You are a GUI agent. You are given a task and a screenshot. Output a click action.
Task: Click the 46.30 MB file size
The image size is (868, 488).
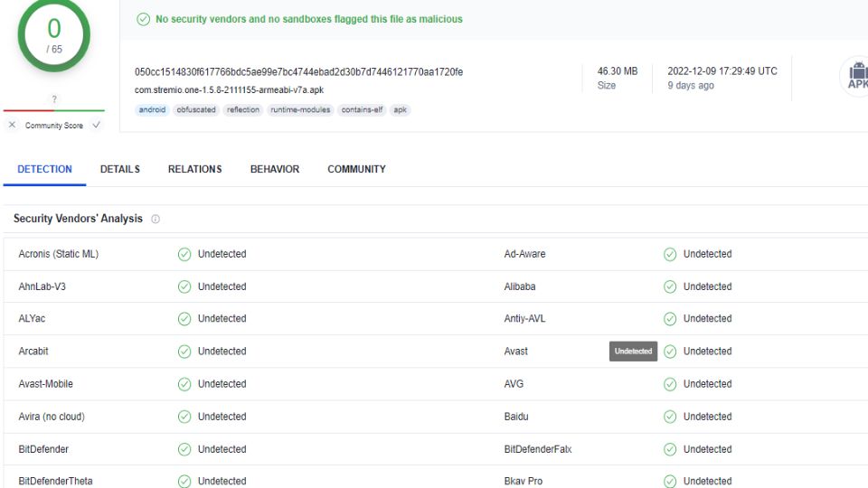point(618,71)
